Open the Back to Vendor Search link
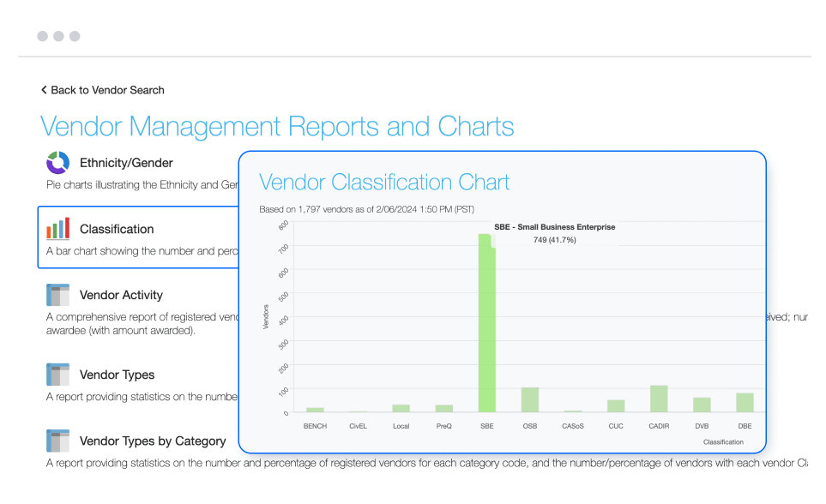Image resolution: width=826 pixels, height=504 pixels. [107, 89]
